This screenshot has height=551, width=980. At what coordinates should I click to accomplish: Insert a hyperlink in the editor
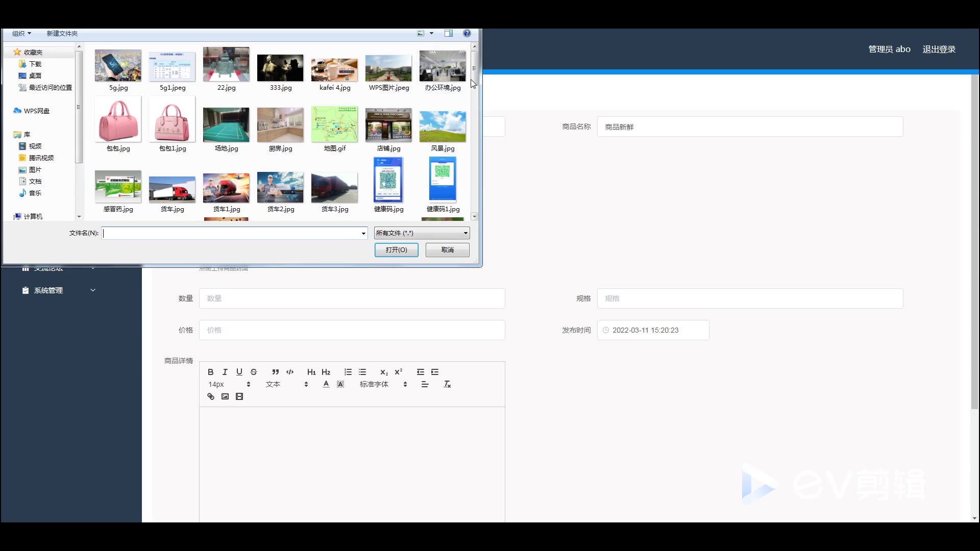click(x=211, y=396)
